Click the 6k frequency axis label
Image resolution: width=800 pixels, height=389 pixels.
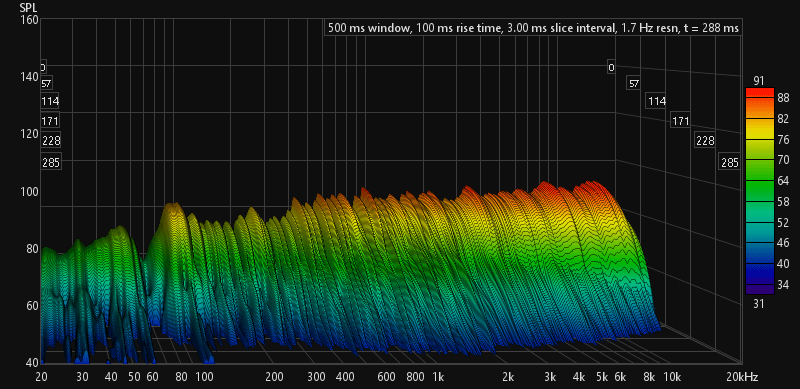[620, 378]
